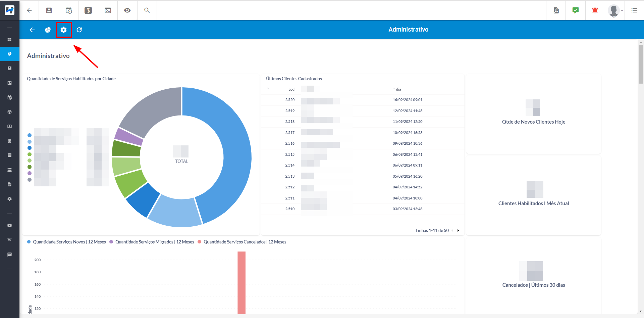Click client row with cod 2.520
The height and width of the screenshot is (318, 644).
[363, 100]
